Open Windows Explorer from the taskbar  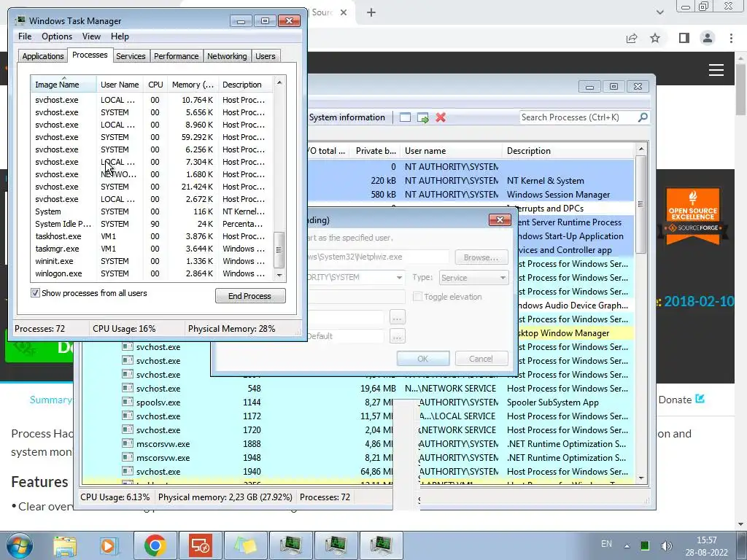point(65,545)
